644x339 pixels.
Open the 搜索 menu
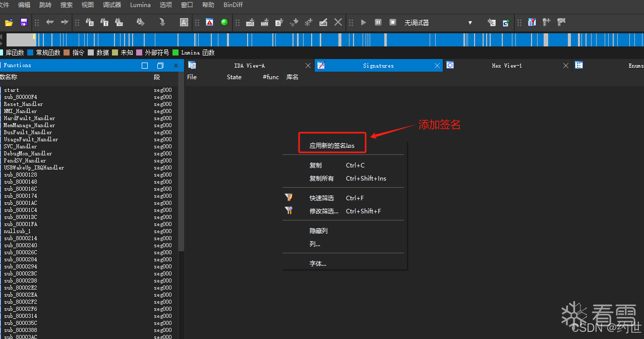point(67,5)
